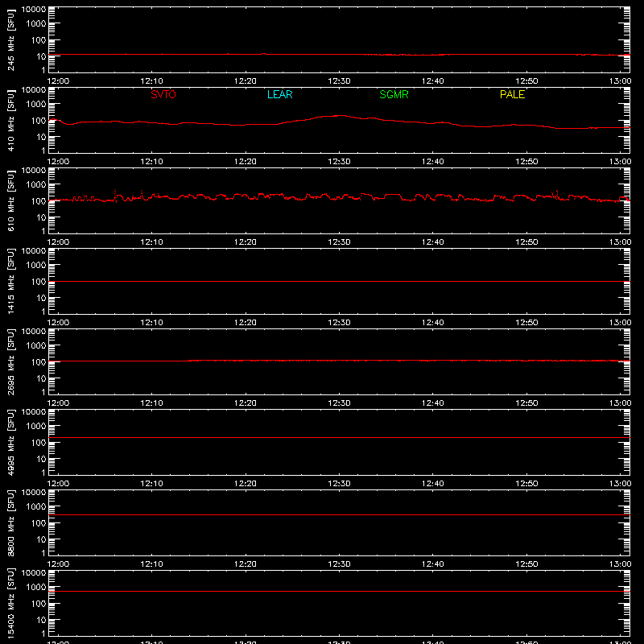
Task: Click the 10000 y-axis value on 8800 MHz panel
Action: click(x=34, y=493)
